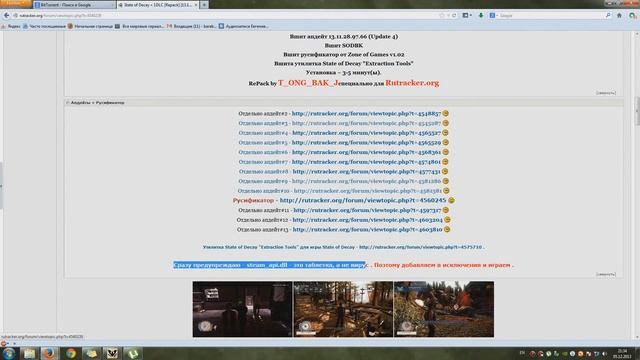Open апдейт#11 topic link 4597317

click(x=367, y=210)
